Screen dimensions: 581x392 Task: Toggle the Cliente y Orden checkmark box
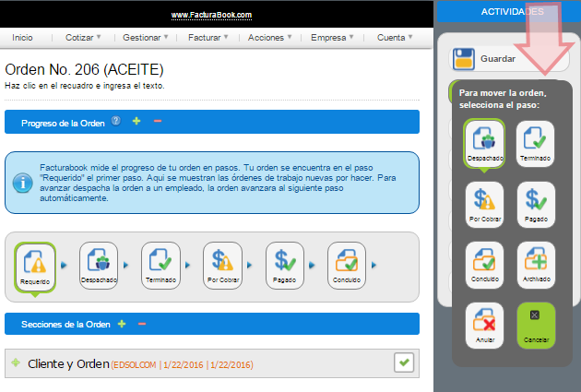pyautogui.click(x=404, y=362)
